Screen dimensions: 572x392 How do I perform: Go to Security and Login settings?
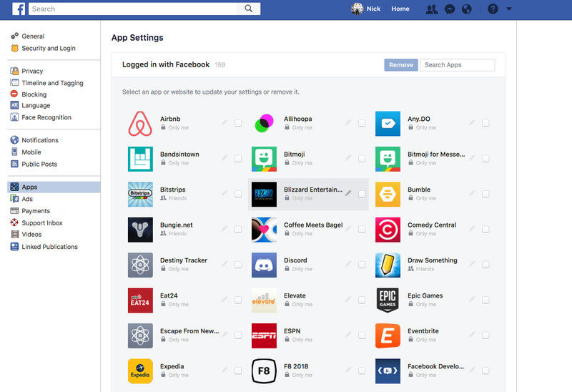coord(49,48)
